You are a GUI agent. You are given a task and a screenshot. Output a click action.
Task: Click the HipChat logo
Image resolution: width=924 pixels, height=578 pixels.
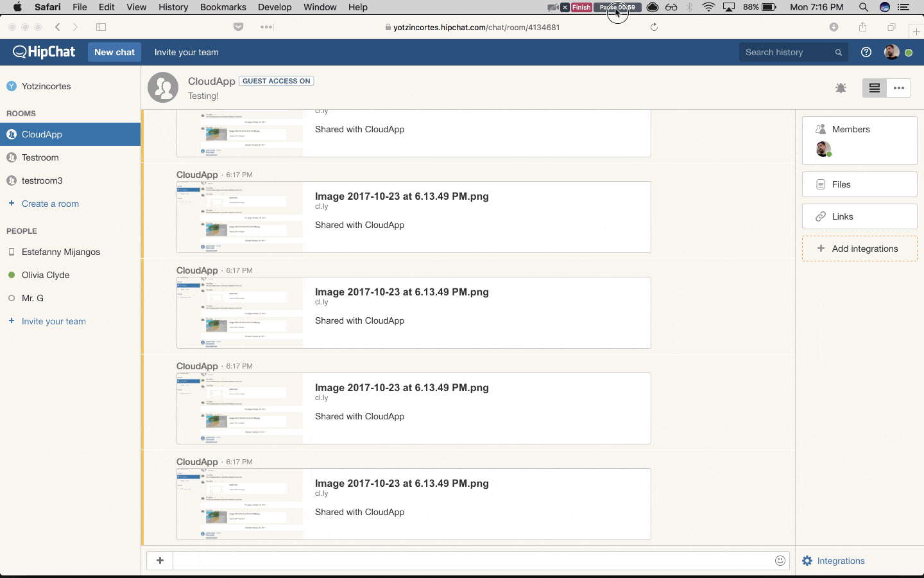[x=44, y=52]
